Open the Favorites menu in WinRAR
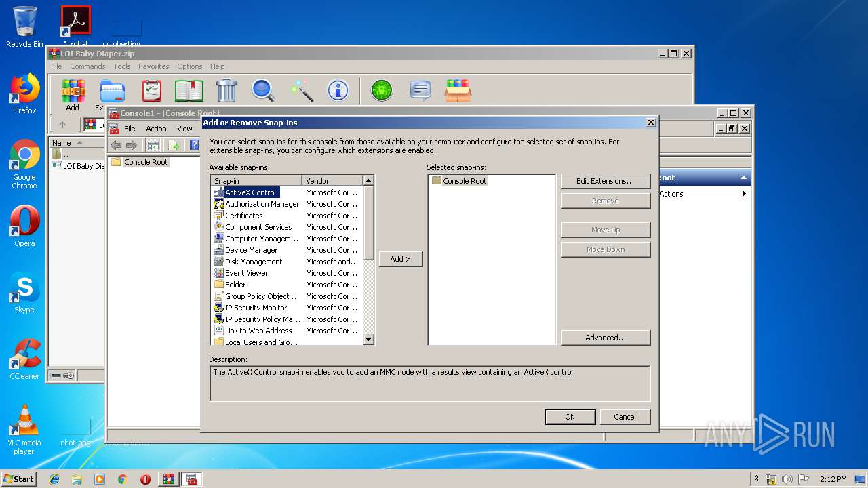This screenshot has height=488, width=868. coord(154,66)
